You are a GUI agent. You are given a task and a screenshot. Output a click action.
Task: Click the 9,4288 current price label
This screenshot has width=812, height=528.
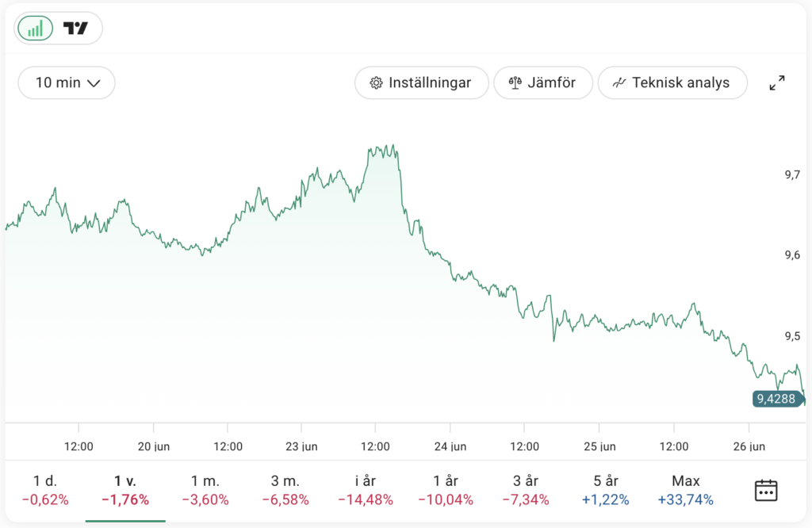776,399
